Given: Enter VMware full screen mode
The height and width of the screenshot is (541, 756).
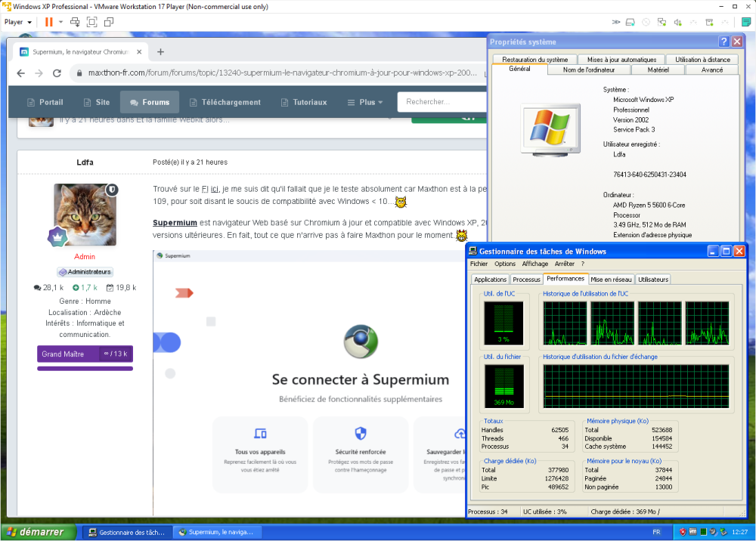Looking at the screenshot, I should (91, 22).
